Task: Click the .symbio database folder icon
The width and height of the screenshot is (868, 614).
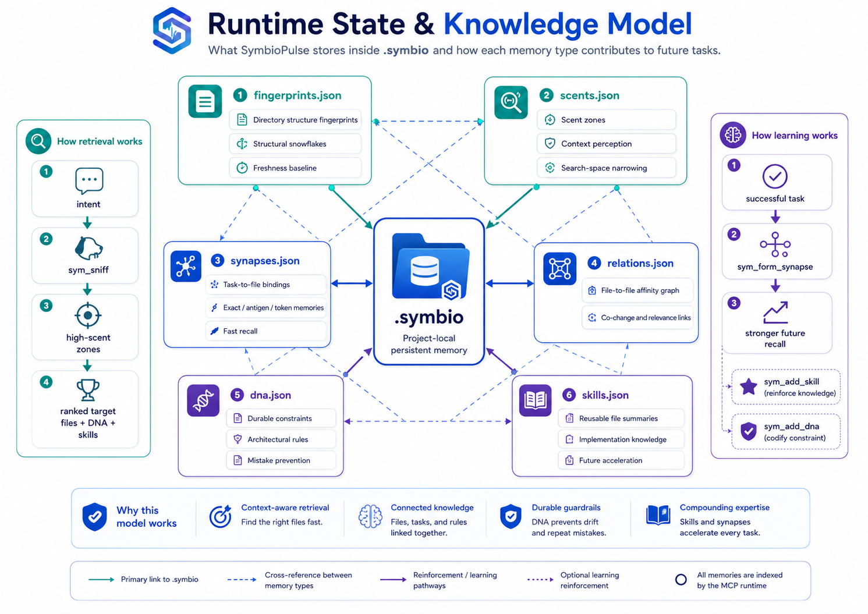Action: pyautogui.click(x=430, y=267)
